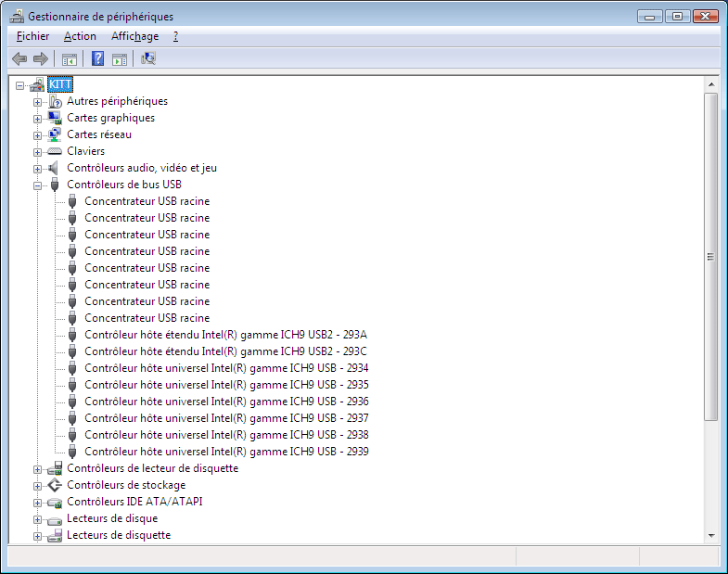This screenshot has width=728, height=574.
Task: Open the Affichage menu
Action: [135, 36]
